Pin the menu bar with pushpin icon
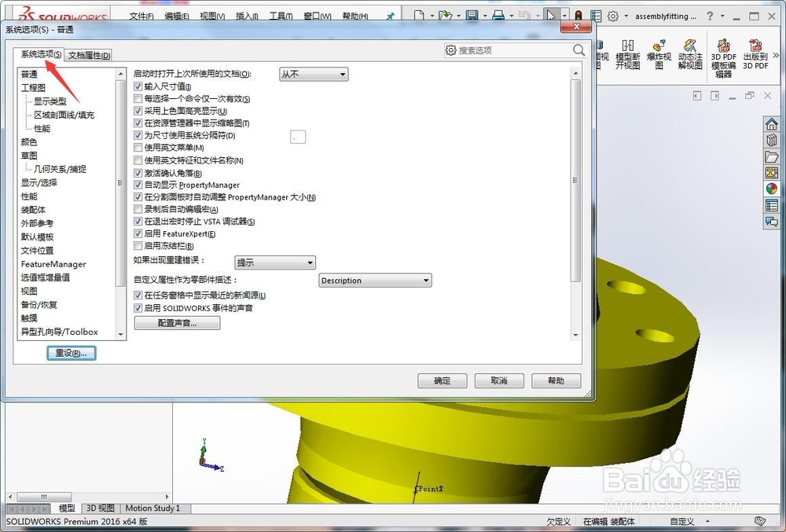Viewport: 786px width, 532px height. (x=391, y=16)
